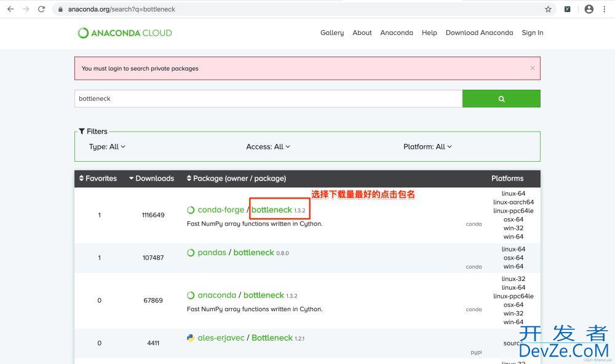The image size is (615, 364).
Task: Click linux-32 in anaconda row platforms
Action: point(514,279)
